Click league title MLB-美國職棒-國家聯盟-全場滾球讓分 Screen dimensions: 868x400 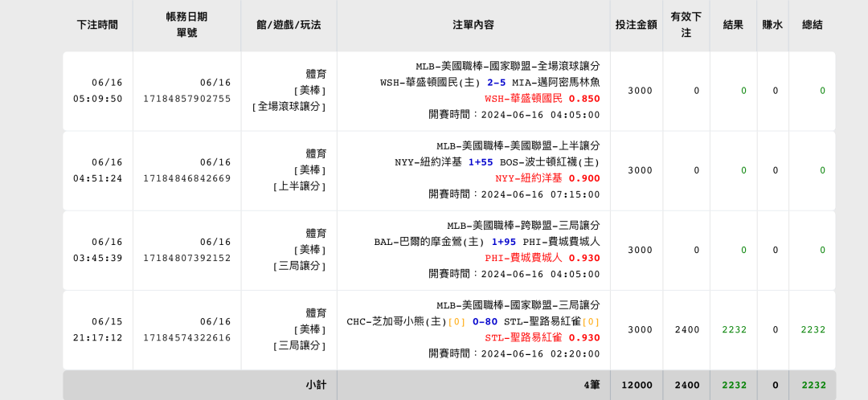click(508, 67)
